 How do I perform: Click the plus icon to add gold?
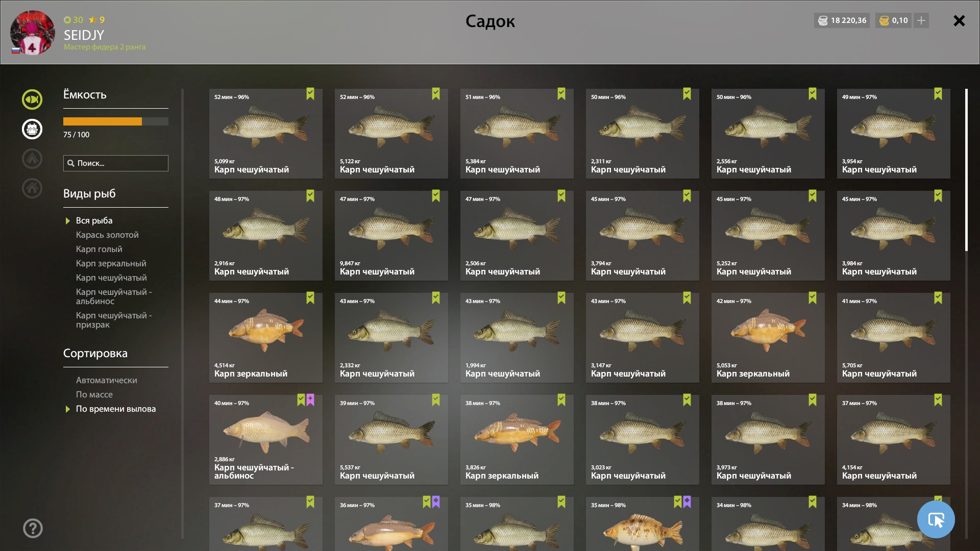(921, 20)
